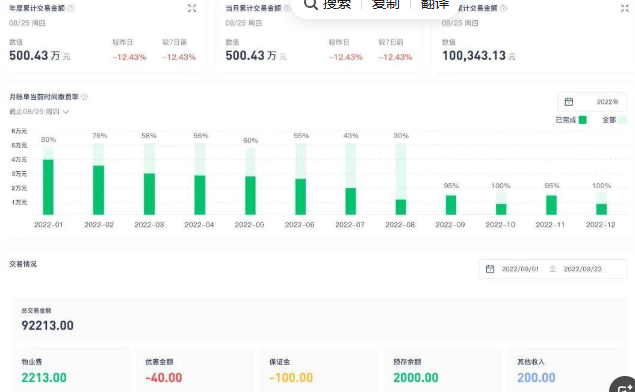Image resolution: width=635 pixels, height=392 pixels.
Task: Choose 搜索 in the popup menu
Action: pos(337,4)
